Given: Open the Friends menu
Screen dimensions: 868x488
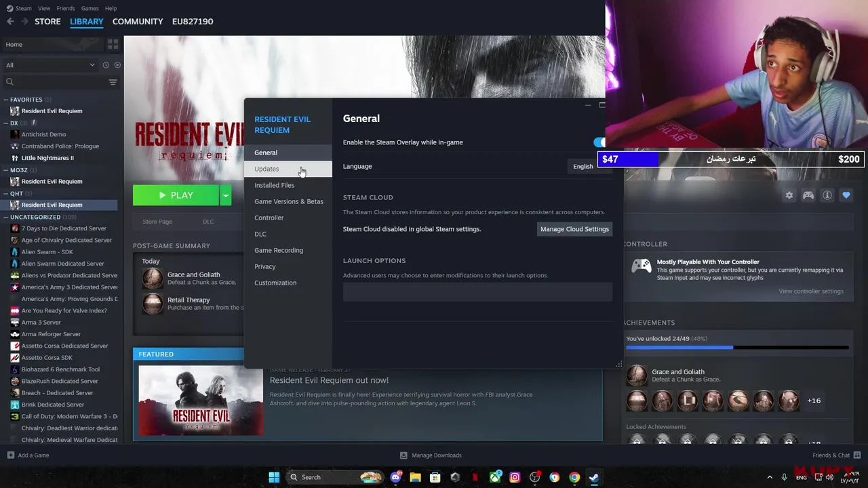Looking at the screenshot, I should click(66, 8).
